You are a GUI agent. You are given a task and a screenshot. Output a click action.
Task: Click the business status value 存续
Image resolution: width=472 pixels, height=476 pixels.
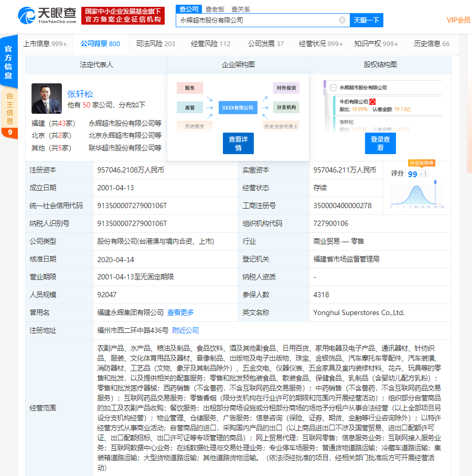click(x=320, y=188)
